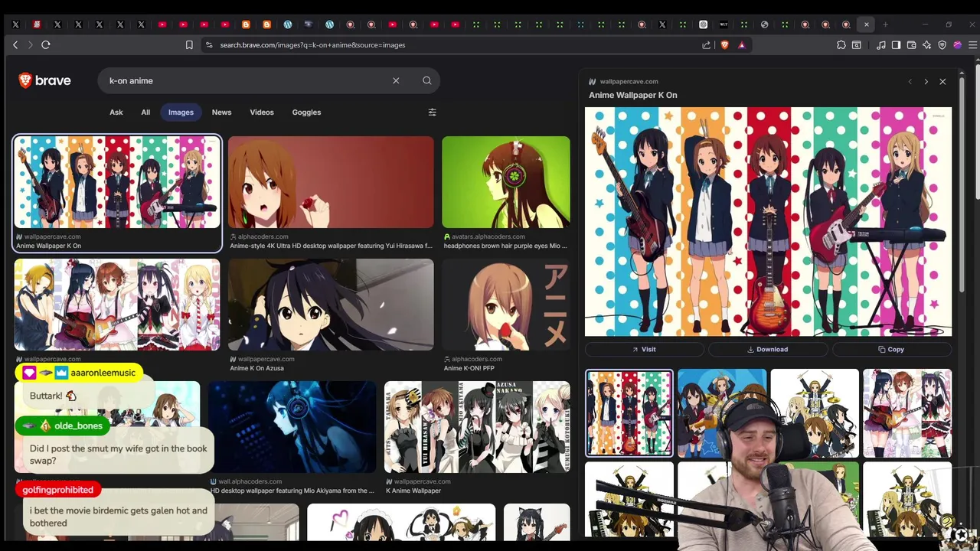Screen dimensions: 980x551
Task: Select the green headphones Mio thumbnail
Action: click(506, 182)
